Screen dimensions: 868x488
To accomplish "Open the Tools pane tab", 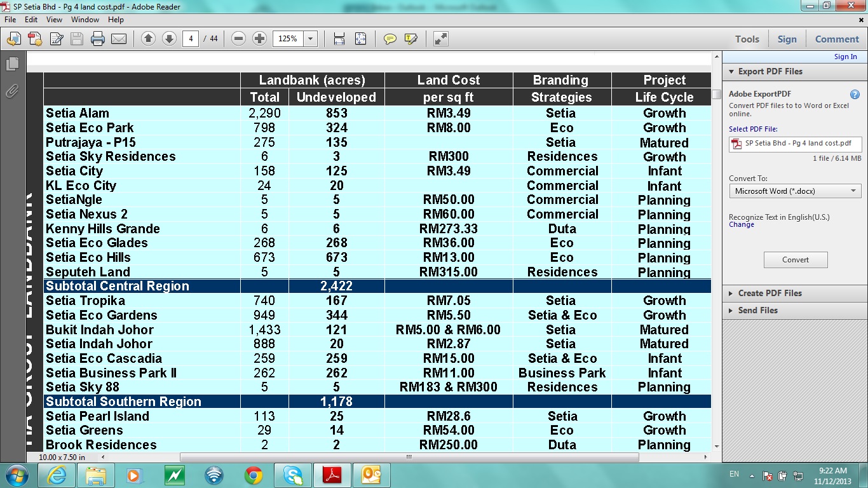I will [x=747, y=39].
